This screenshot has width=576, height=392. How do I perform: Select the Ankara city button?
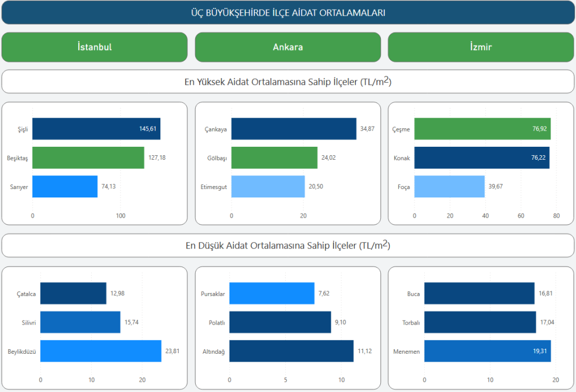point(287,47)
